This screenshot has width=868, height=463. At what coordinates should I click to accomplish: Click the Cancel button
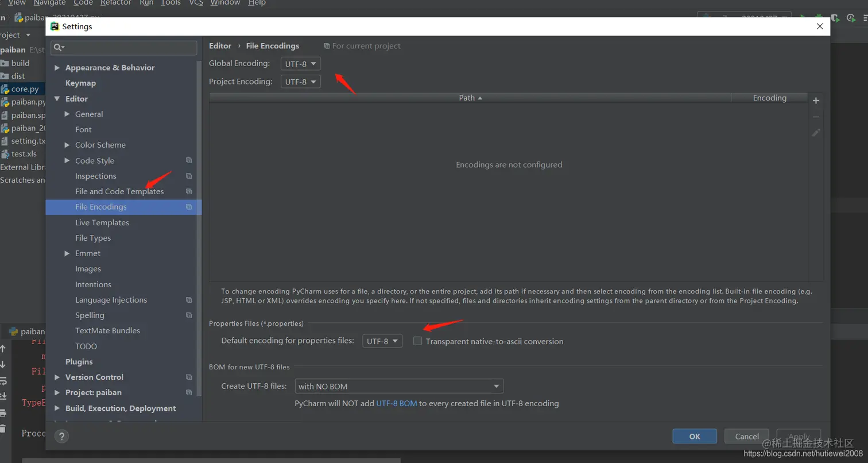coord(747,436)
